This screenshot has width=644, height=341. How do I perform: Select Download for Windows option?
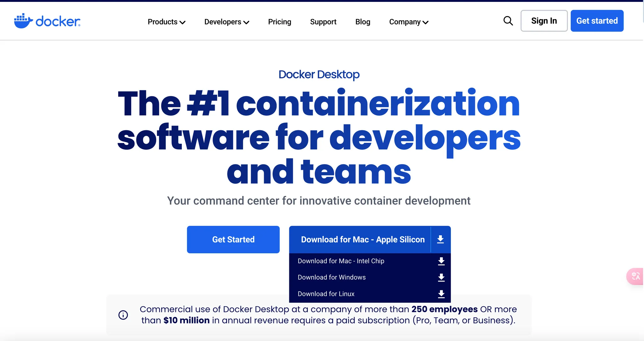click(331, 277)
